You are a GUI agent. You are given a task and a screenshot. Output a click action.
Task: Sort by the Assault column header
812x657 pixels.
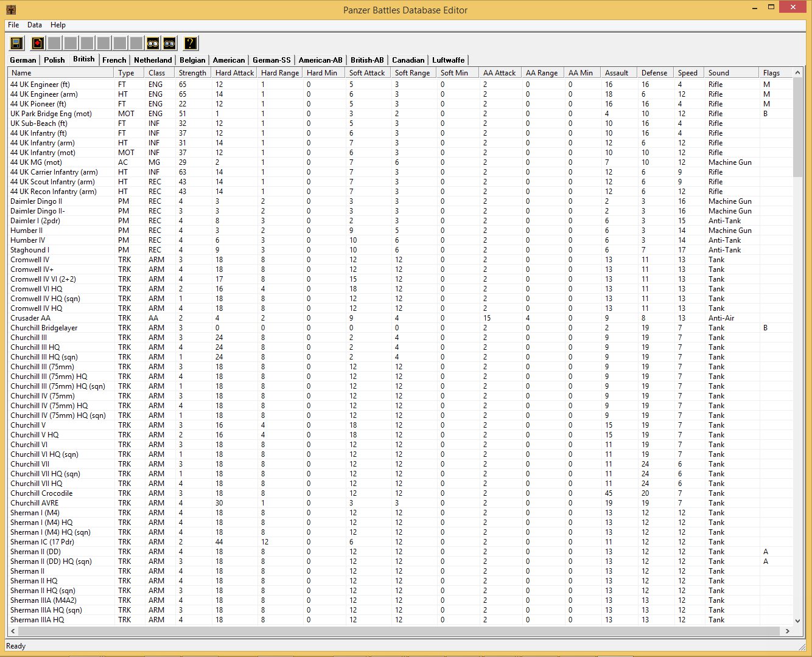click(x=619, y=73)
